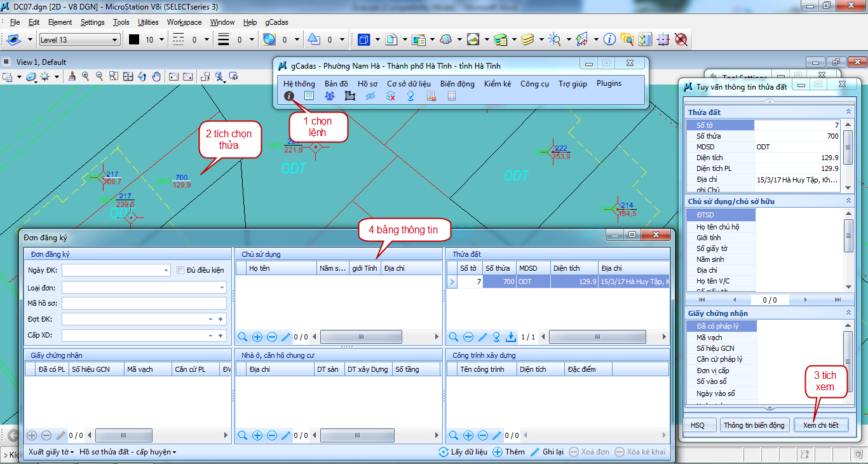Image resolution: width=868 pixels, height=464 pixels.
Task: Tick the Đủ điều kiện checkbox
Action: coord(180,270)
